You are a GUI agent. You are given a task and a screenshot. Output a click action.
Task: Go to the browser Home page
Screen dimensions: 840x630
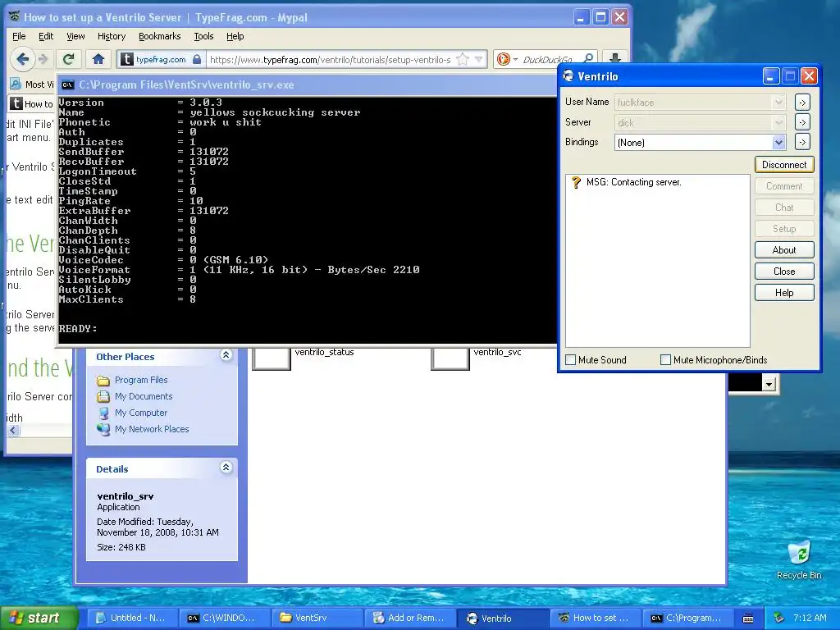(x=98, y=59)
